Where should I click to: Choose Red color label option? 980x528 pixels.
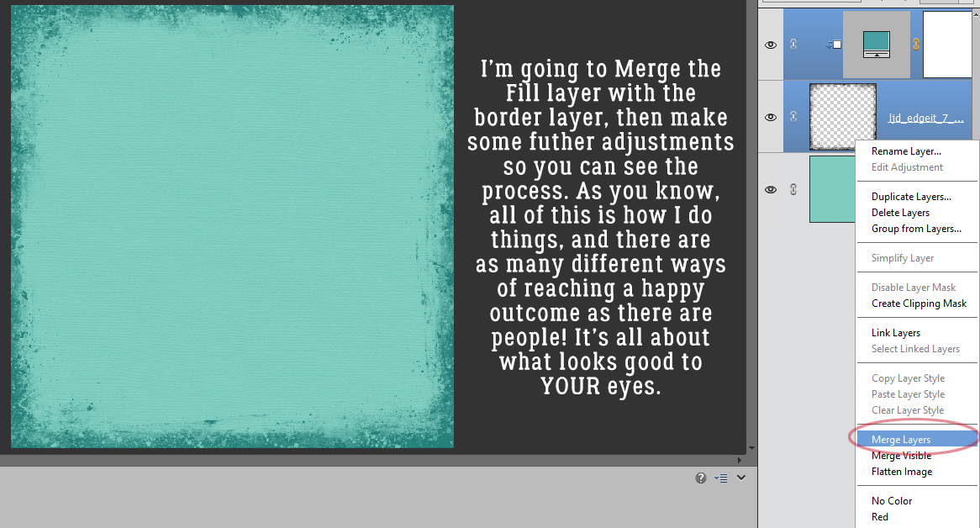(x=879, y=517)
